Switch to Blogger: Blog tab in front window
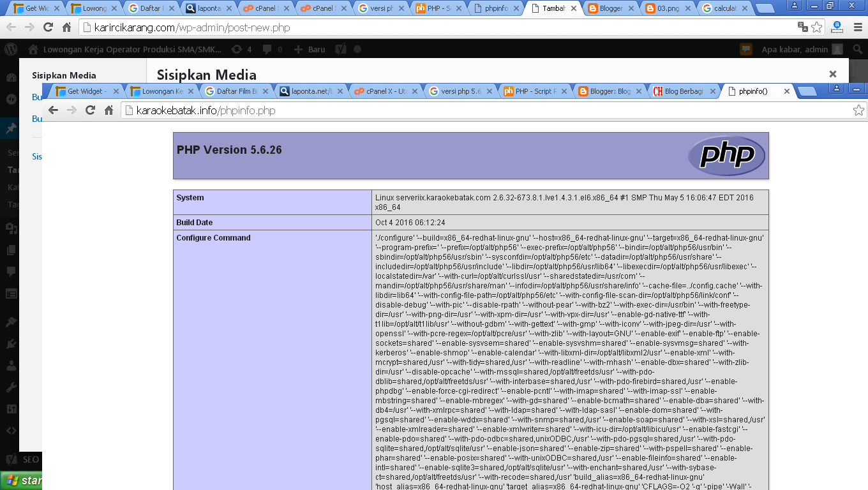Viewport: 868px width, 490px height. [610, 91]
